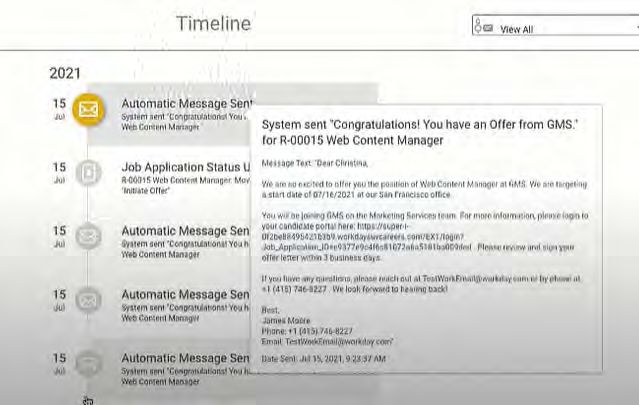Click the filter icon inside the View All box
Screen dimensions: 639x405
(x=483, y=26)
